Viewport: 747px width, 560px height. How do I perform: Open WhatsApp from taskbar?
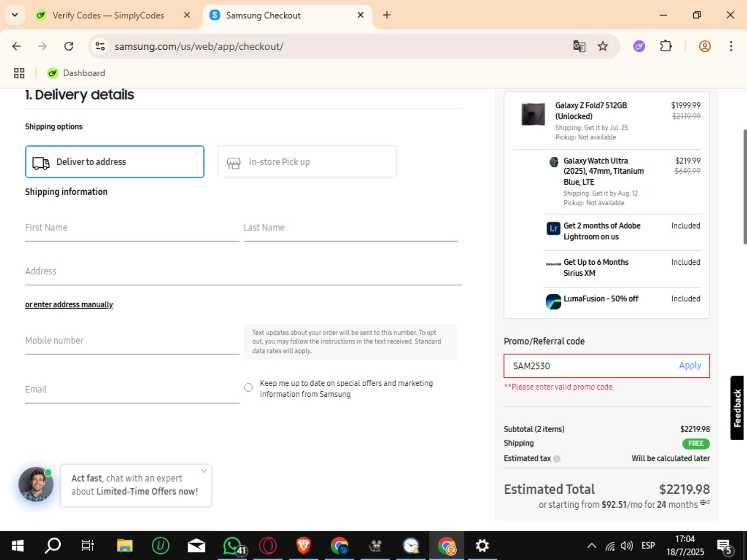233,546
